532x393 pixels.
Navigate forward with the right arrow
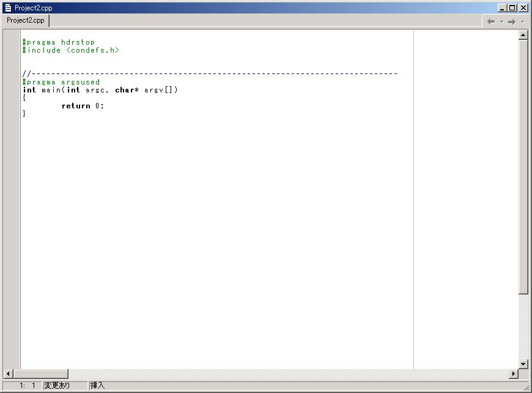512,22
